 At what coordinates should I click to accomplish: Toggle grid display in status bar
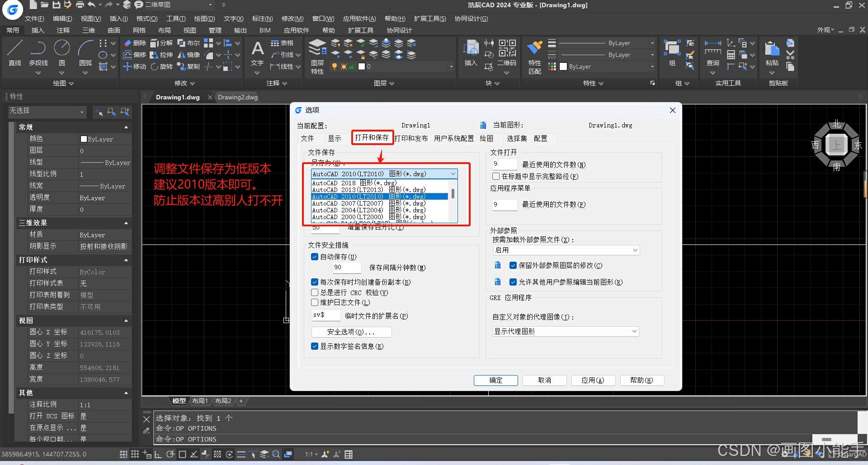point(135,454)
